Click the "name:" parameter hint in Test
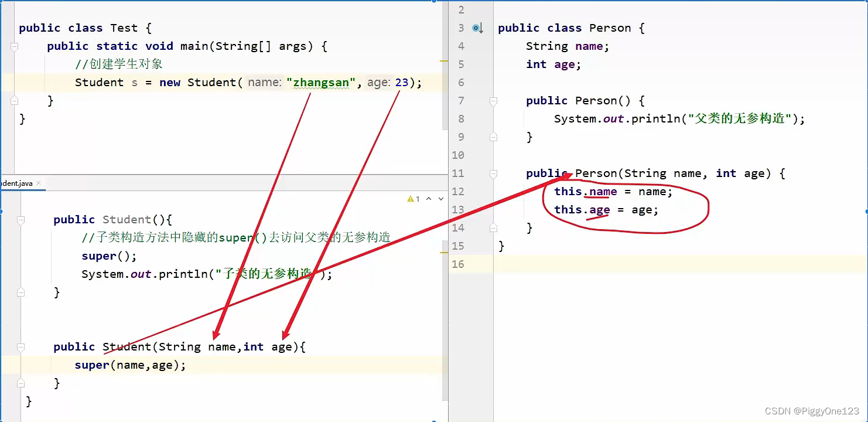 265,83
